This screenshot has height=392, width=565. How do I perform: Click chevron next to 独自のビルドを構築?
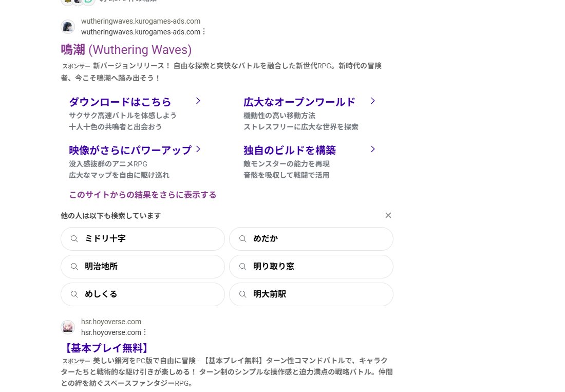pos(372,149)
